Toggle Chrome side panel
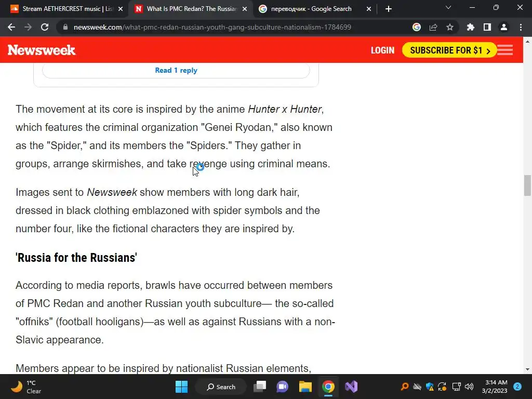Screen dimensions: 532x399 pos(487,27)
